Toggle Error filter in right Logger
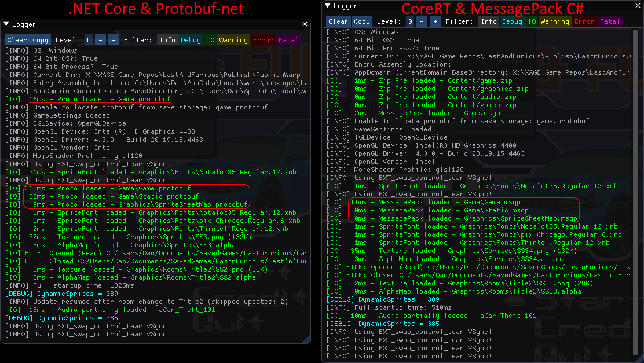Screen dimensions: 644x363 pos(584,21)
